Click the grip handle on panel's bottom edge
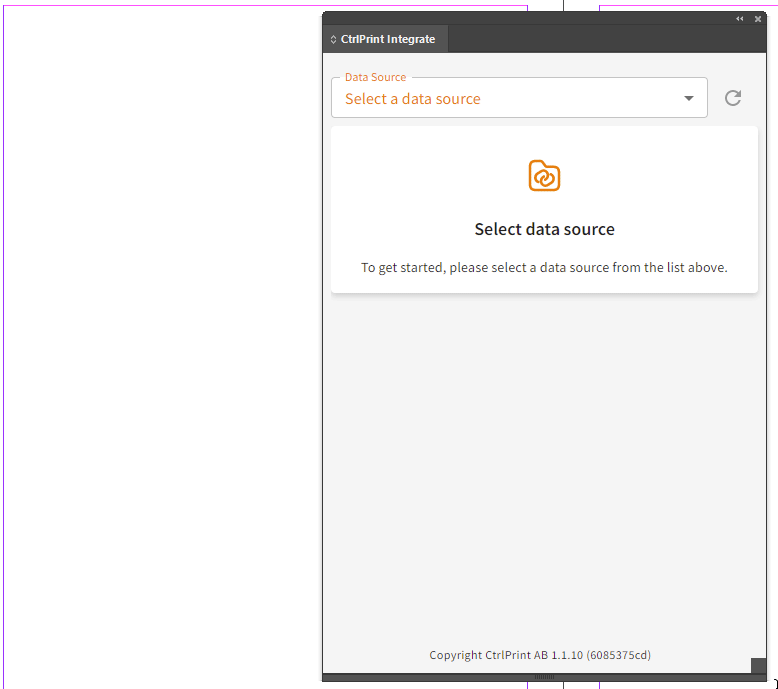 pos(544,677)
